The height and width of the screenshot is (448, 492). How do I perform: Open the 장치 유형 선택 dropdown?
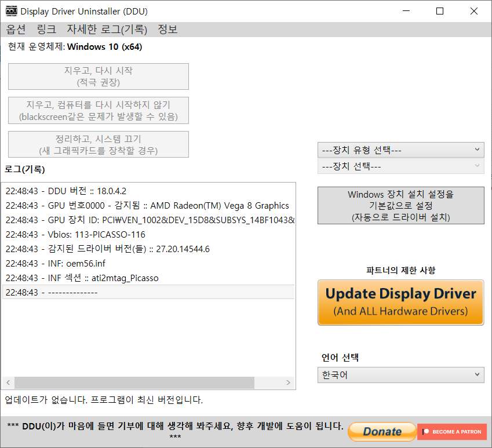[x=400, y=150]
